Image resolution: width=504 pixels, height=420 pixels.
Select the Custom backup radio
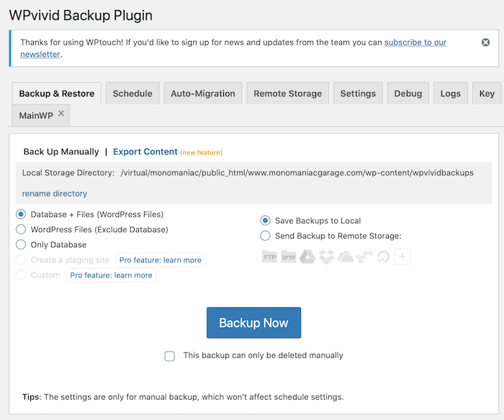21,274
